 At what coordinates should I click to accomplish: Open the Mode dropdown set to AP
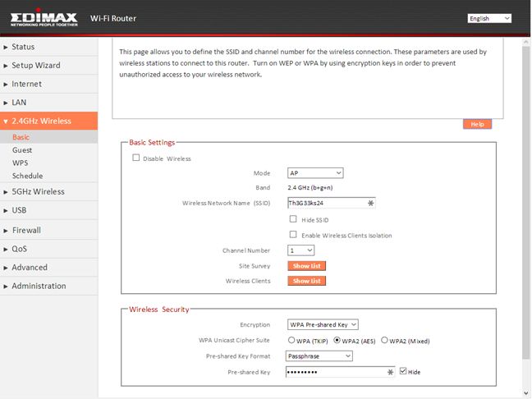pos(315,173)
